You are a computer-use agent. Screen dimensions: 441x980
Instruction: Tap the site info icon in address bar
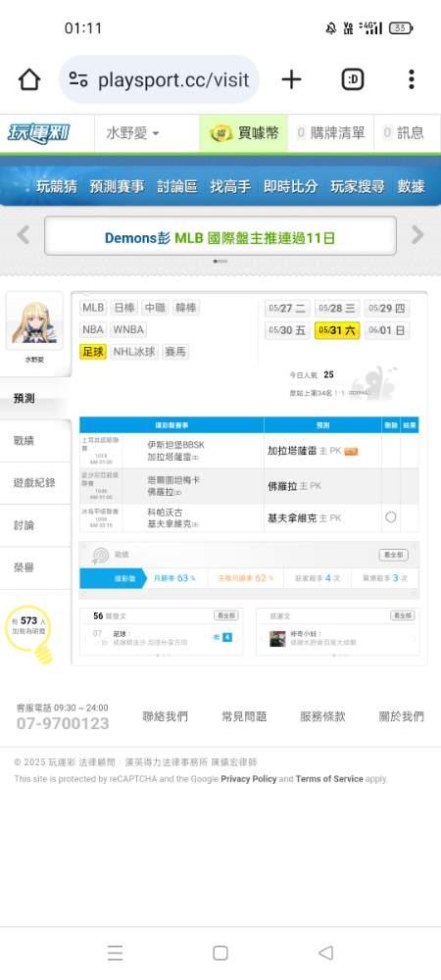pos(78,79)
